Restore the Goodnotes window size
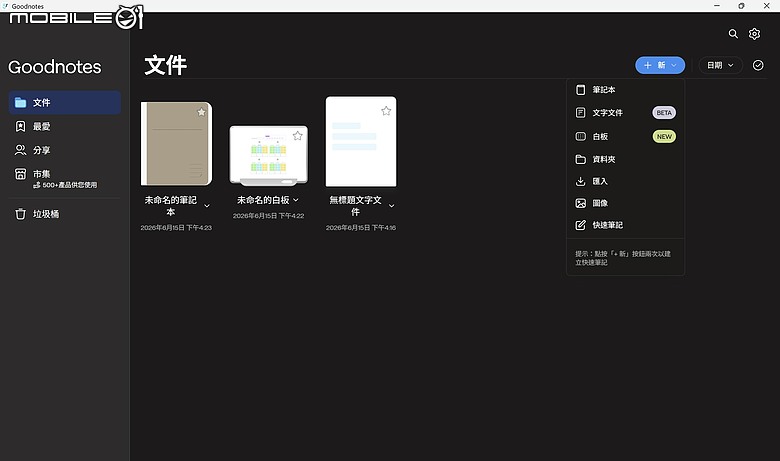 click(x=741, y=6)
